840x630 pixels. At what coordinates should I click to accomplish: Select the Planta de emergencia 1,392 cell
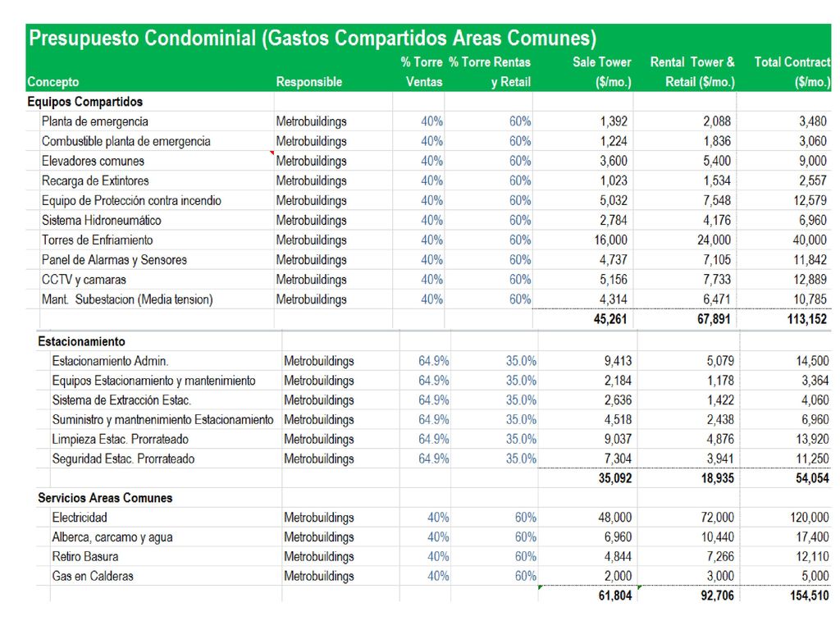[x=614, y=121]
